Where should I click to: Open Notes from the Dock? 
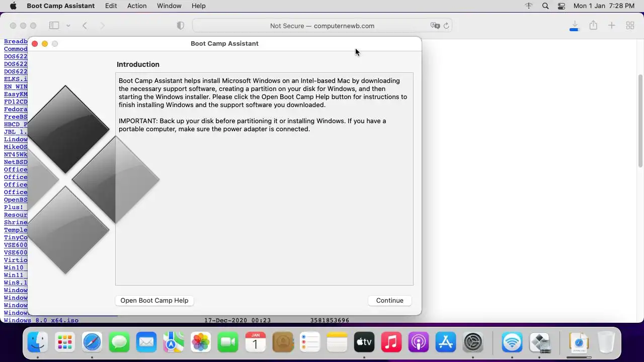337,343
